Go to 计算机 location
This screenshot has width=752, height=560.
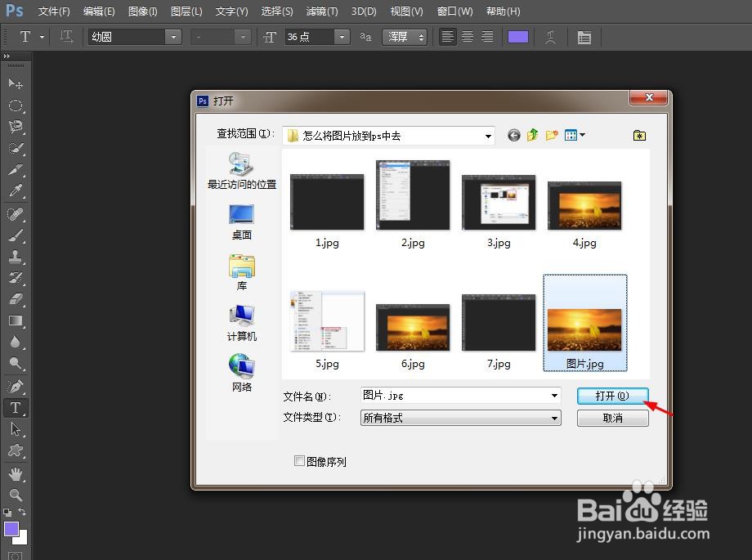[x=242, y=323]
